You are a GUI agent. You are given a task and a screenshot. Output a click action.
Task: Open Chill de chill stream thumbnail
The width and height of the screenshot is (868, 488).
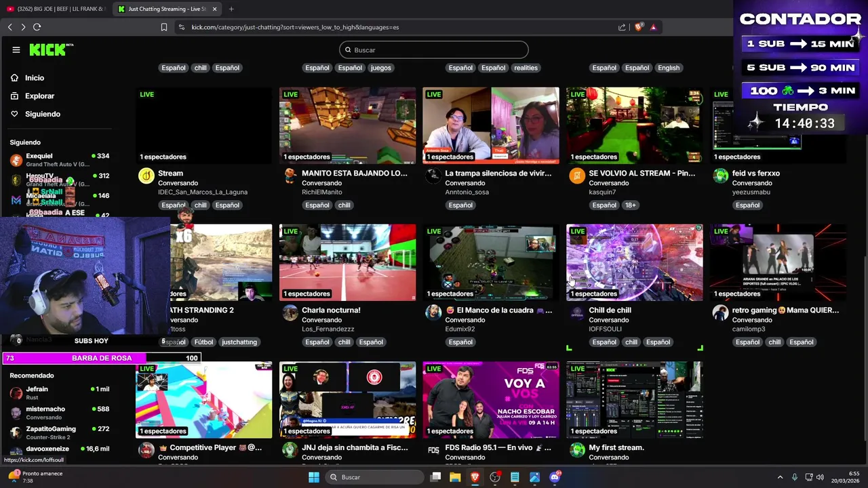pos(635,262)
